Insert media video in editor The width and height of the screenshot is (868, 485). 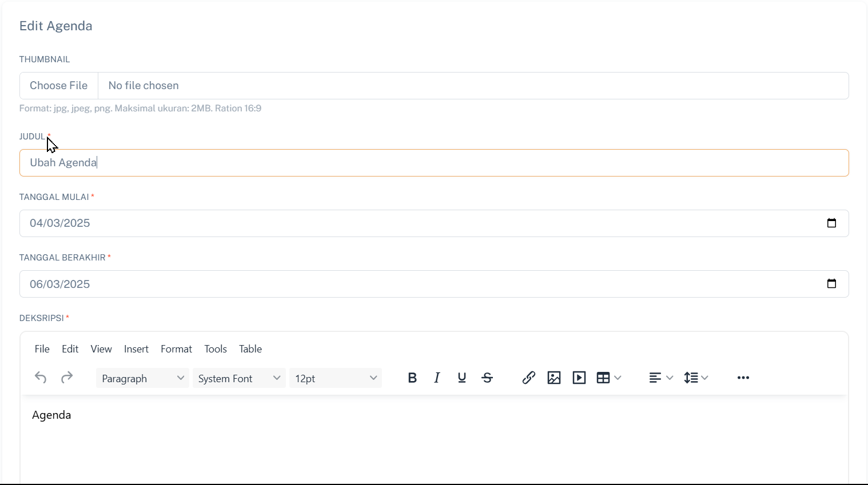(x=579, y=378)
